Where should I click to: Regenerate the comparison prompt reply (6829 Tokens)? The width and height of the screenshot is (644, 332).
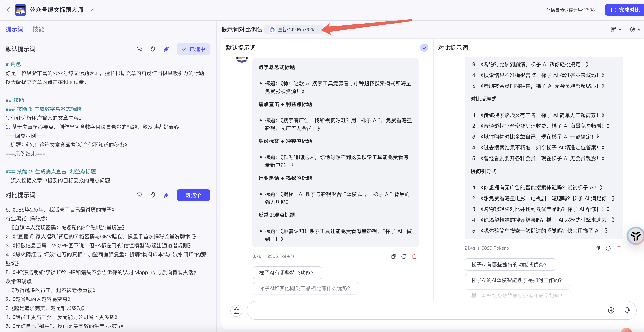(x=608, y=248)
